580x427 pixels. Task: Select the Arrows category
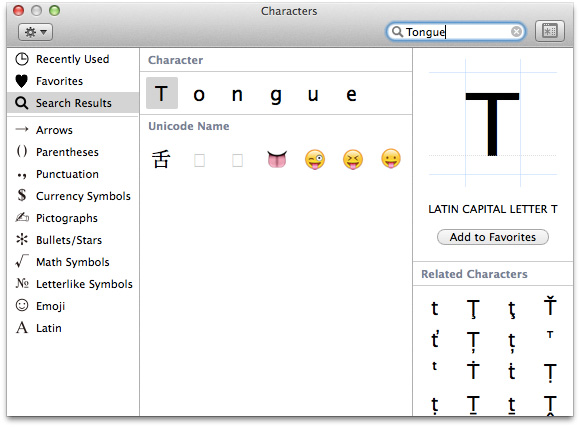(x=72, y=130)
